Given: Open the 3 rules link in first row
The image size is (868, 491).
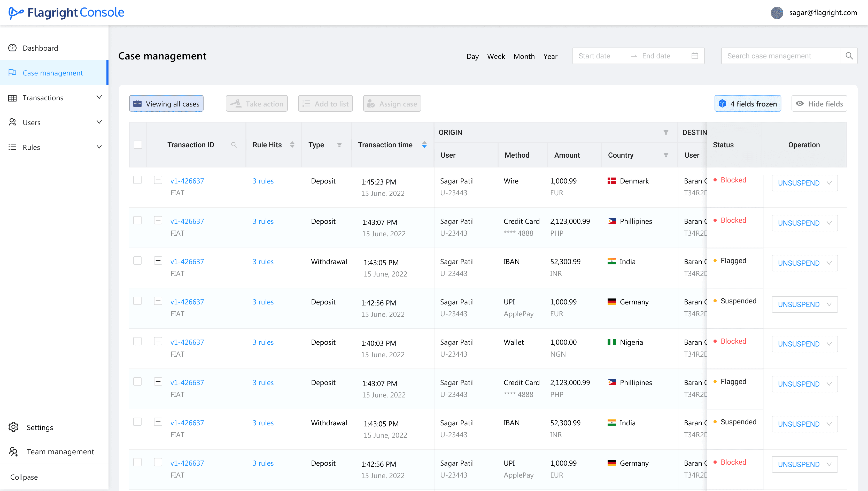Looking at the screenshot, I should pyautogui.click(x=263, y=181).
